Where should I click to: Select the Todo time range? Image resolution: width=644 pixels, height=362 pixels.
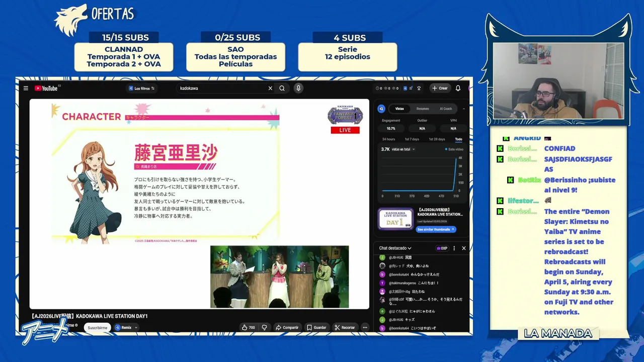(x=458, y=139)
